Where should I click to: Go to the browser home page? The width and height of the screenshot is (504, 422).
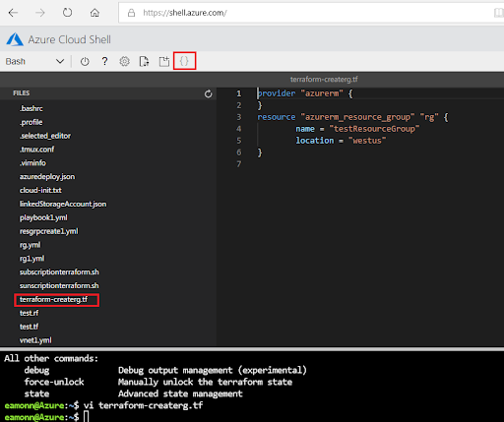[94, 13]
